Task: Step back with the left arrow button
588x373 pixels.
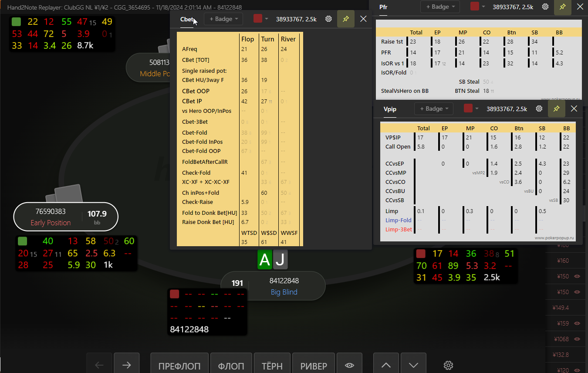Action: (x=99, y=365)
